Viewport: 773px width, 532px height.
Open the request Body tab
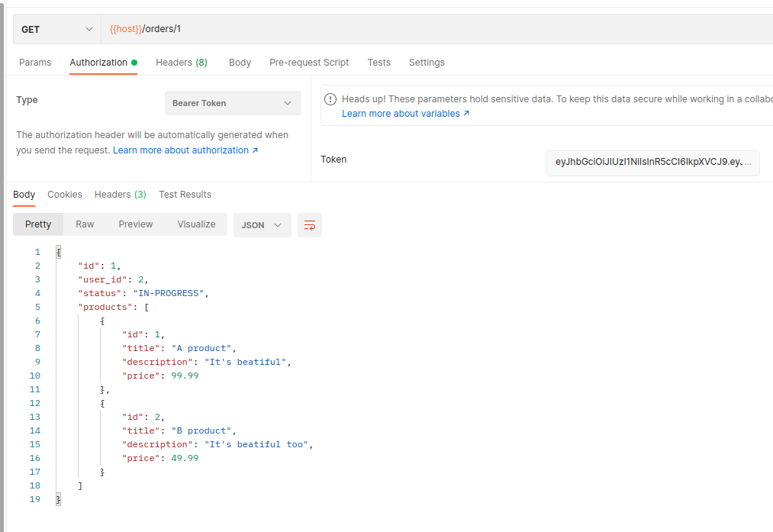coord(240,63)
